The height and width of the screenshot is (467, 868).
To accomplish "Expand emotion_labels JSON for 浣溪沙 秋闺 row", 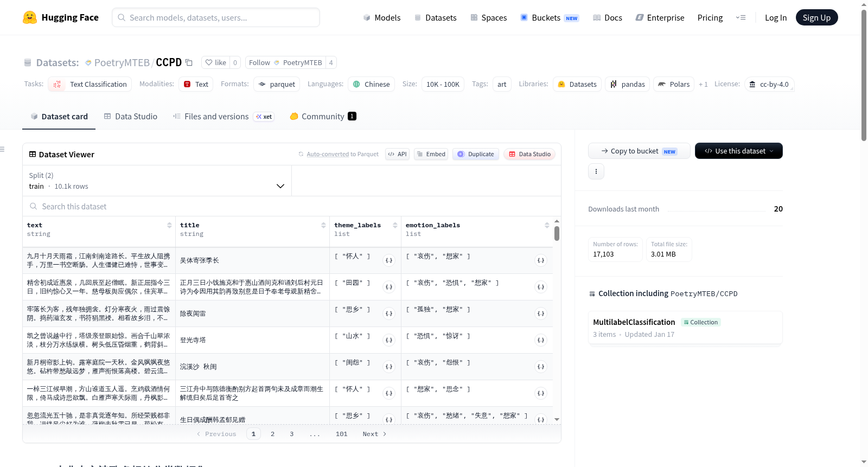I will (541, 367).
